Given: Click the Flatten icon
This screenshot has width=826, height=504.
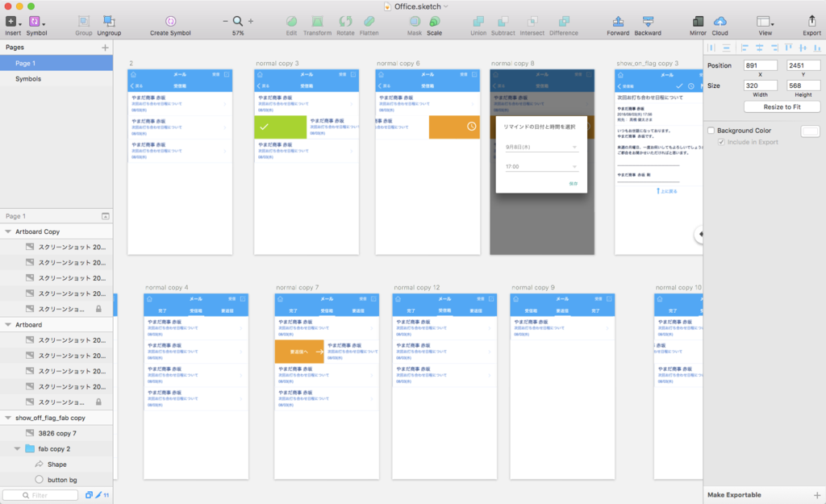Looking at the screenshot, I should click(x=369, y=21).
